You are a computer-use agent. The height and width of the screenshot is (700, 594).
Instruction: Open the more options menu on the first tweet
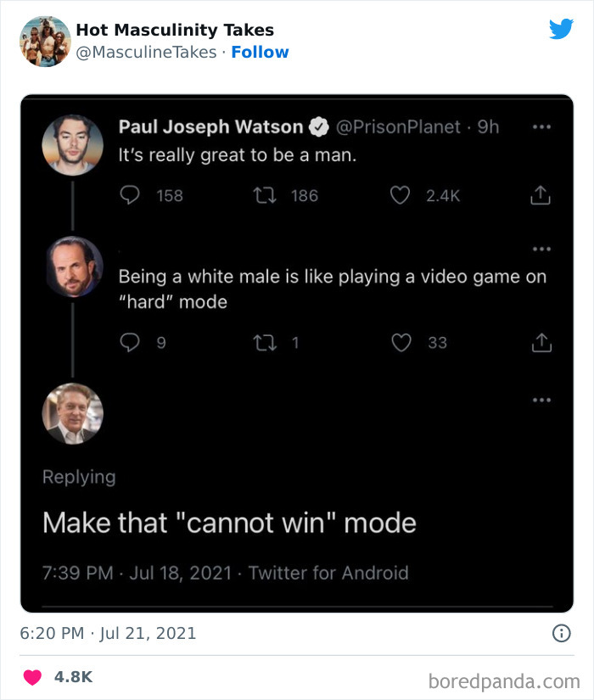(541, 126)
